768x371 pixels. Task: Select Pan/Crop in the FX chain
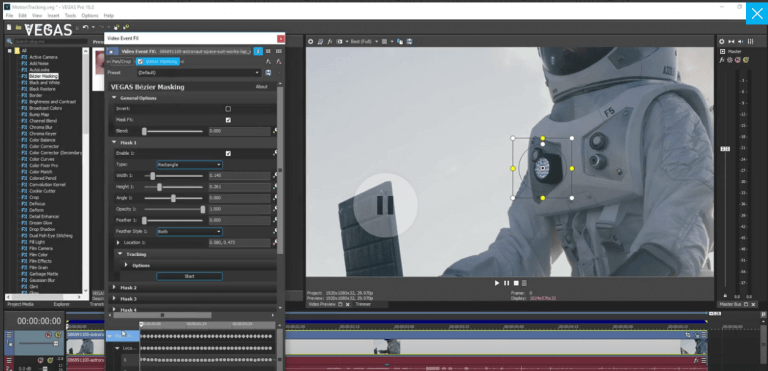pyautogui.click(x=121, y=62)
